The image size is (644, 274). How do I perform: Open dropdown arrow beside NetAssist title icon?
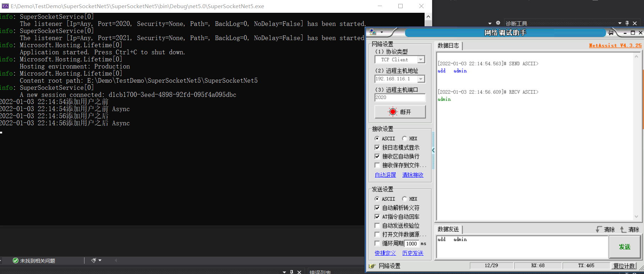coord(382,32)
